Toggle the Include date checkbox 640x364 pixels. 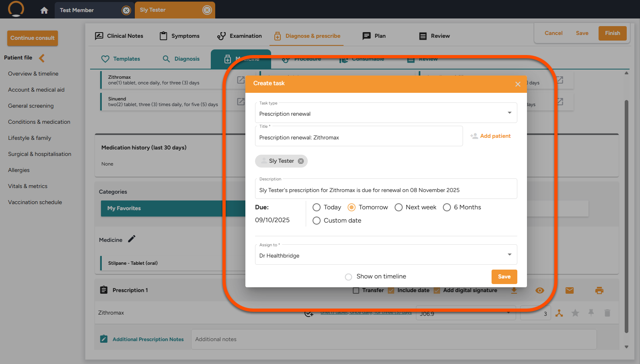pos(391,290)
